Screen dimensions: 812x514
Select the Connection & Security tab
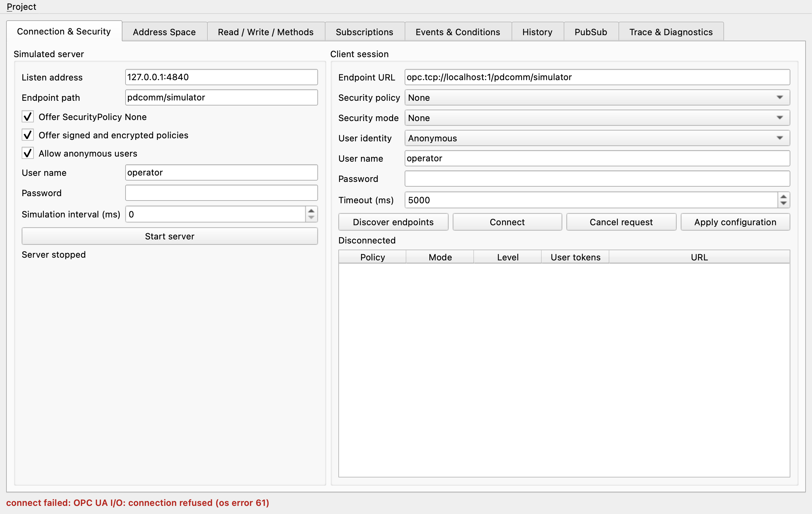coord(64,31)
